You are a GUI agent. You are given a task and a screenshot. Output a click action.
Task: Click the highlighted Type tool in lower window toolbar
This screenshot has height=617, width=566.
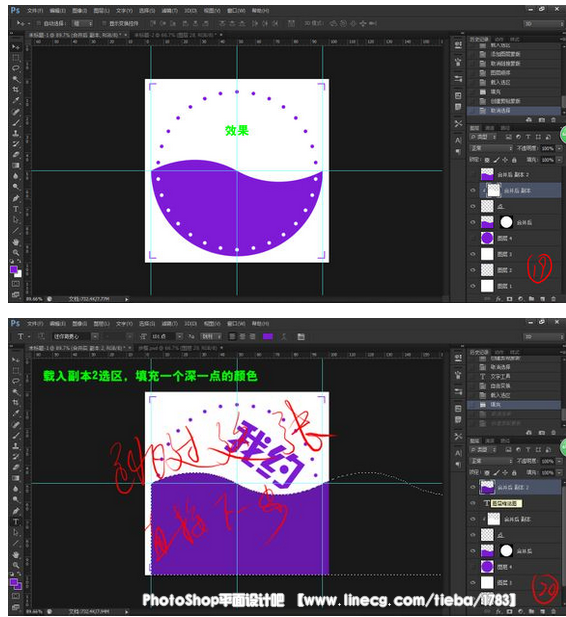[x=16, y=522]
